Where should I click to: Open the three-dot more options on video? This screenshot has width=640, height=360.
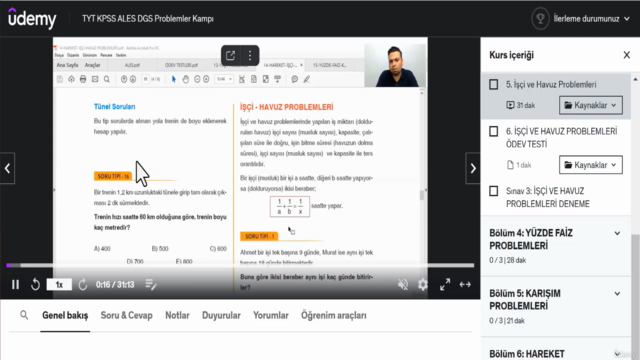pos(250,55)
